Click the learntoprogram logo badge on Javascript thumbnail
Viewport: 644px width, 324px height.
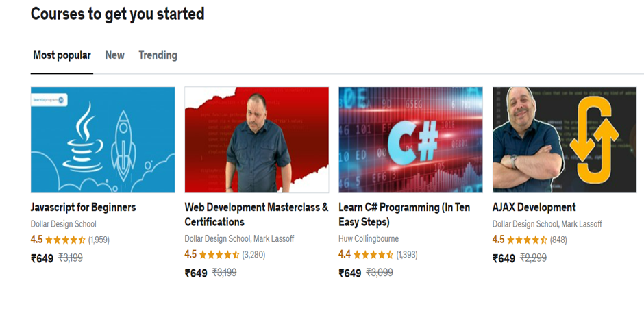[x=49, y=100]
